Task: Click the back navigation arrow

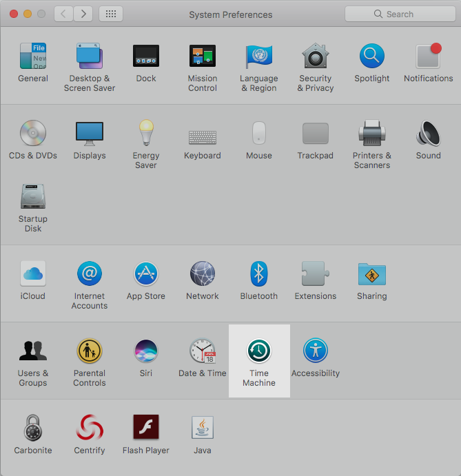Action: coord(64,14)
